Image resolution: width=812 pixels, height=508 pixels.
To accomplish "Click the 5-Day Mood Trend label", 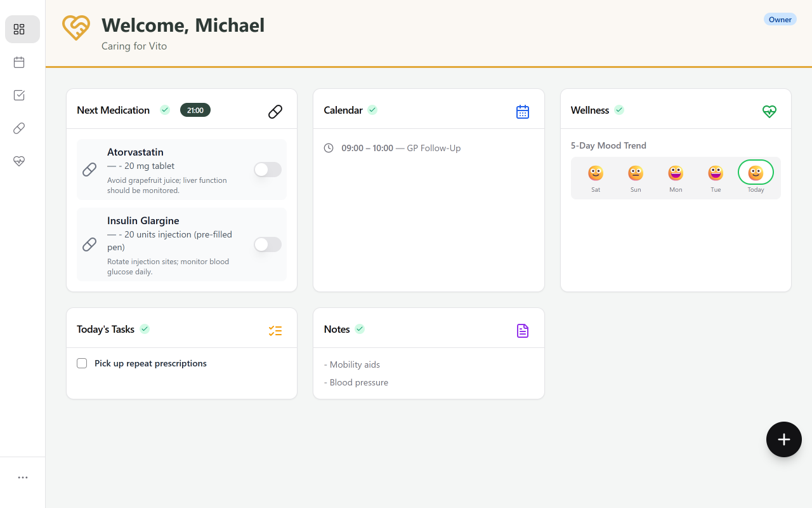I will tap(608, 145).
